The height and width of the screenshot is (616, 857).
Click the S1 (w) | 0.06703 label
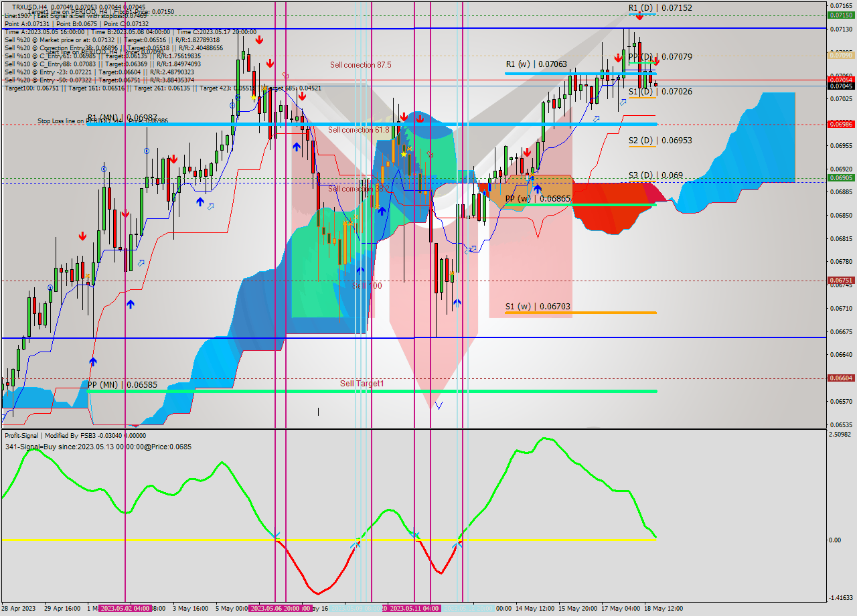[538, 307]
